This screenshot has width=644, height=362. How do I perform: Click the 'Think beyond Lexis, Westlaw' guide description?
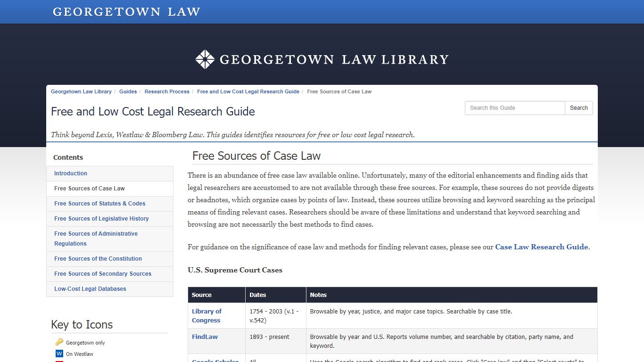pos(233,135)
